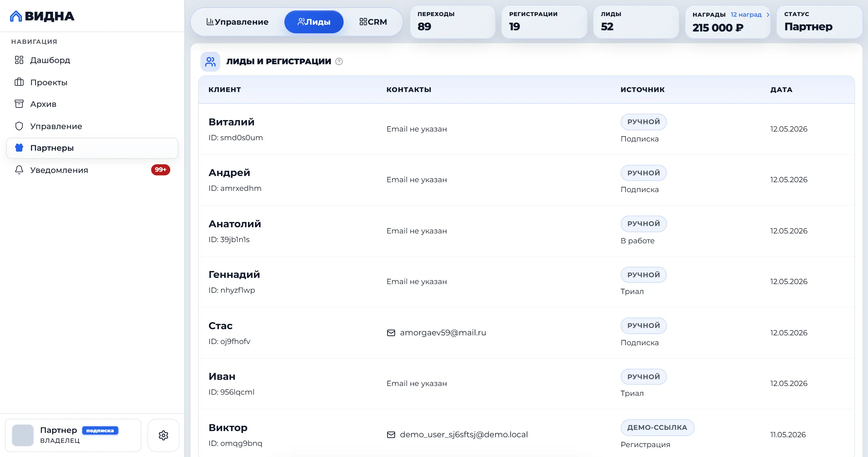
Task: Click the КЛИЕНТ column header
Action: tap(225, 90)
